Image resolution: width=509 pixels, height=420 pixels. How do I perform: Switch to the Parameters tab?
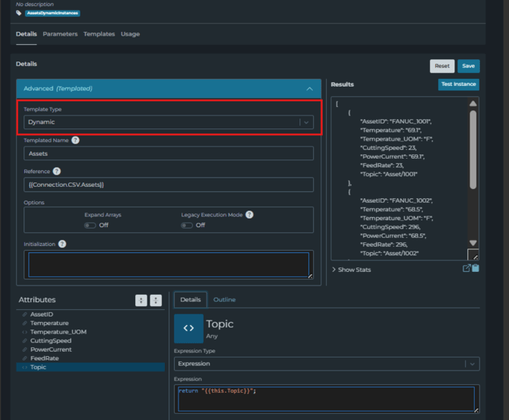click(60, 34)
